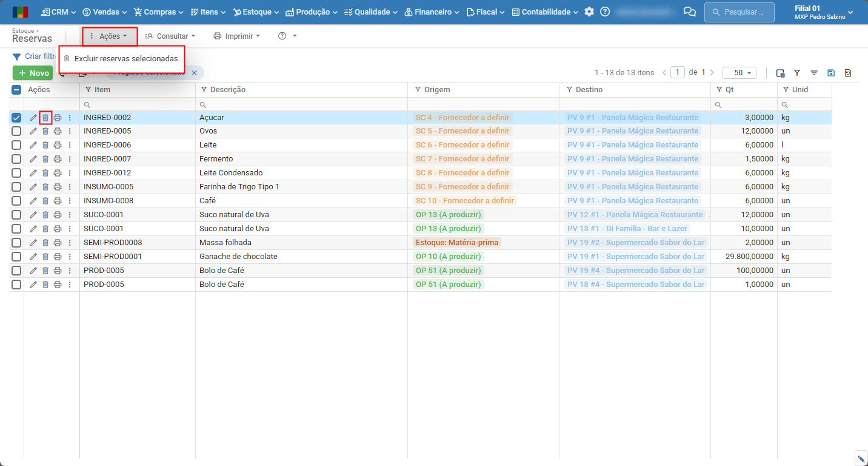This screenshot has height=466, width=868.
Task: Open the settings gear in the top bar
Action: point(589,12)
